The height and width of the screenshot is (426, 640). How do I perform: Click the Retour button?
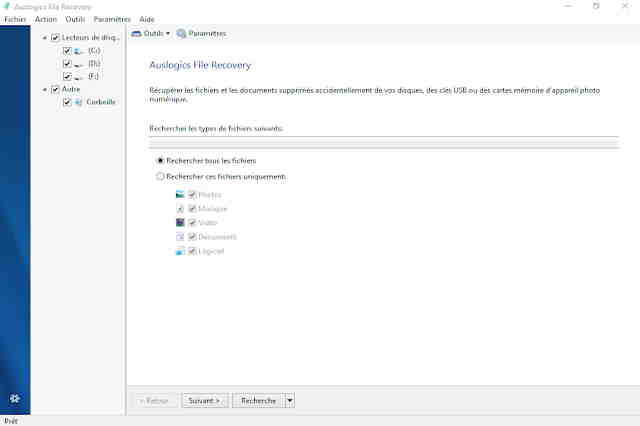coord(154,401)
